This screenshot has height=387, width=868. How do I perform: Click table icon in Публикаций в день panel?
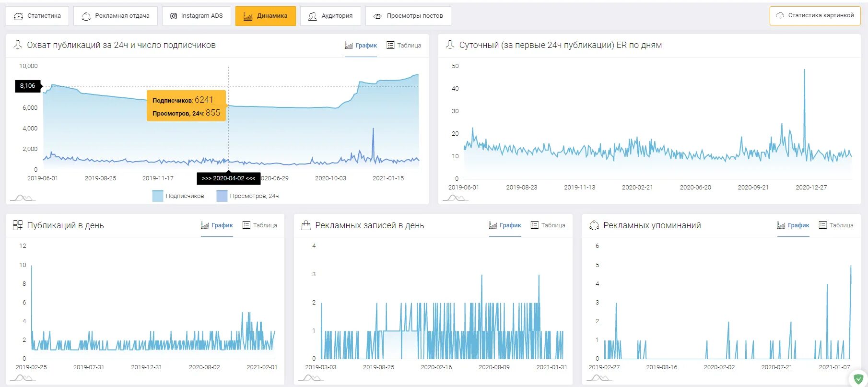tap(246, 225)
